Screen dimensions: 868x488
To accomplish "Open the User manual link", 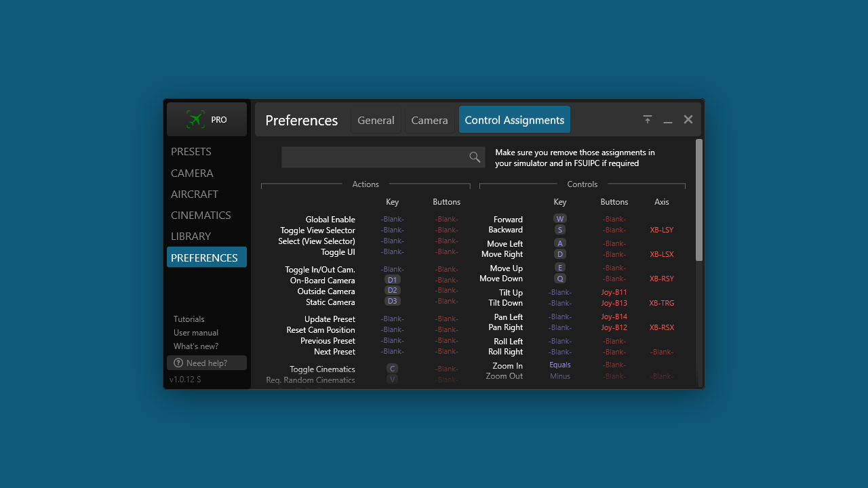I will pyautogui.click(x=196, y=333).
